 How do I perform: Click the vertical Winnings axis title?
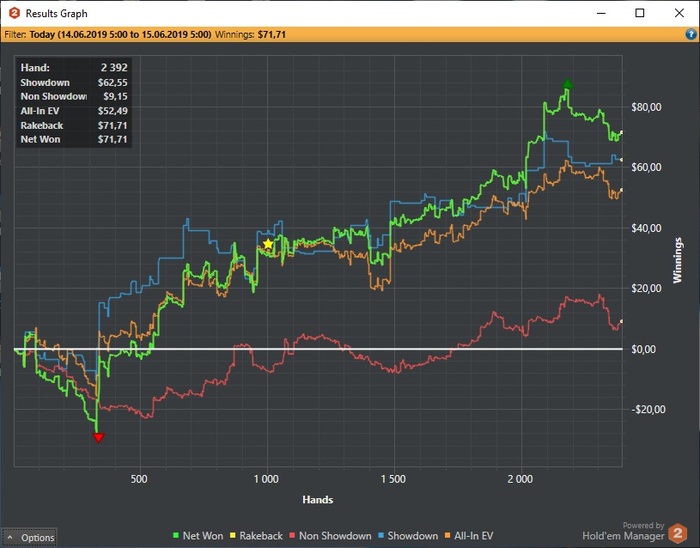click(678, 260)
